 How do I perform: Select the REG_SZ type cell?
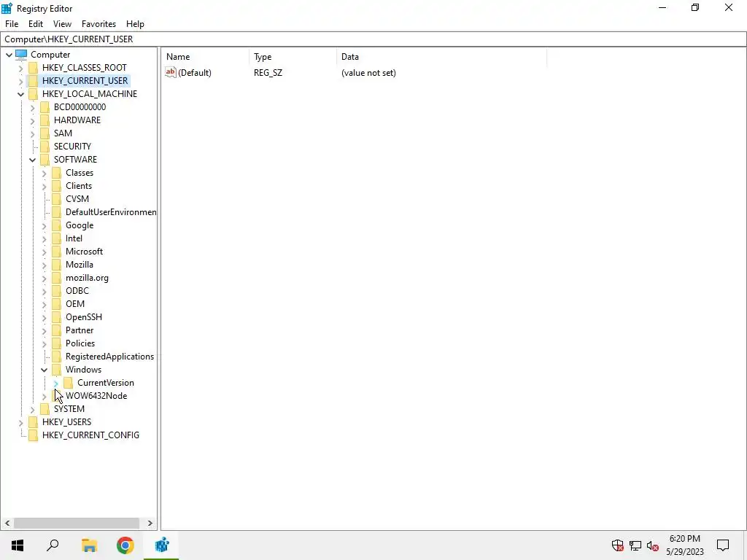pyautogui.click(x=268, y=73)
